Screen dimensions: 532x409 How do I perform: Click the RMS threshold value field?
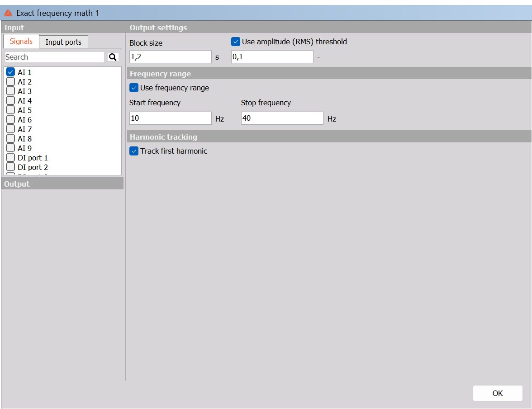coord(272,57)
